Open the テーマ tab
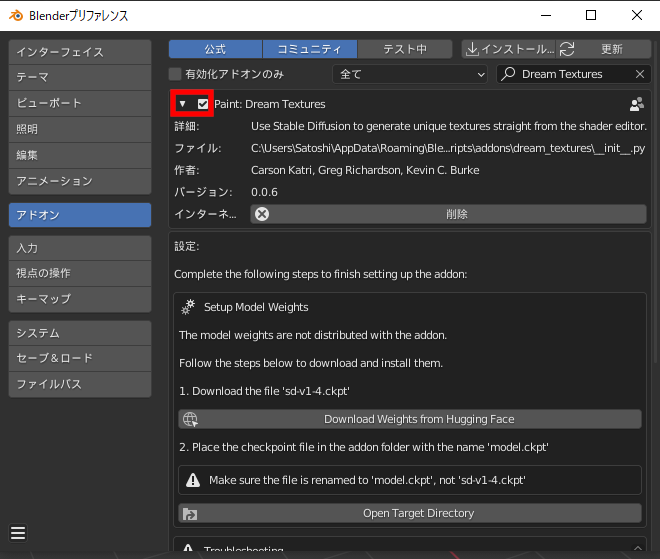The image size is (660, 559). click(x=80, y=77)
